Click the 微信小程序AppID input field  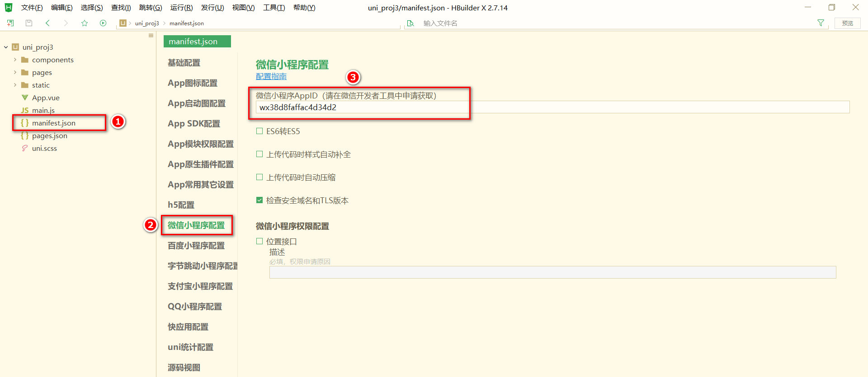(x=552, y=107)
